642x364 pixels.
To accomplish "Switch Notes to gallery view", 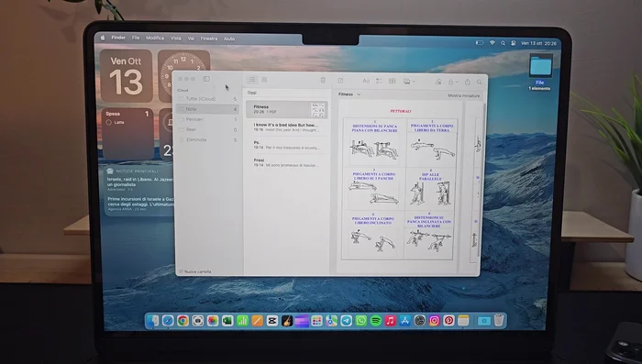I will [x=264, y=80].
